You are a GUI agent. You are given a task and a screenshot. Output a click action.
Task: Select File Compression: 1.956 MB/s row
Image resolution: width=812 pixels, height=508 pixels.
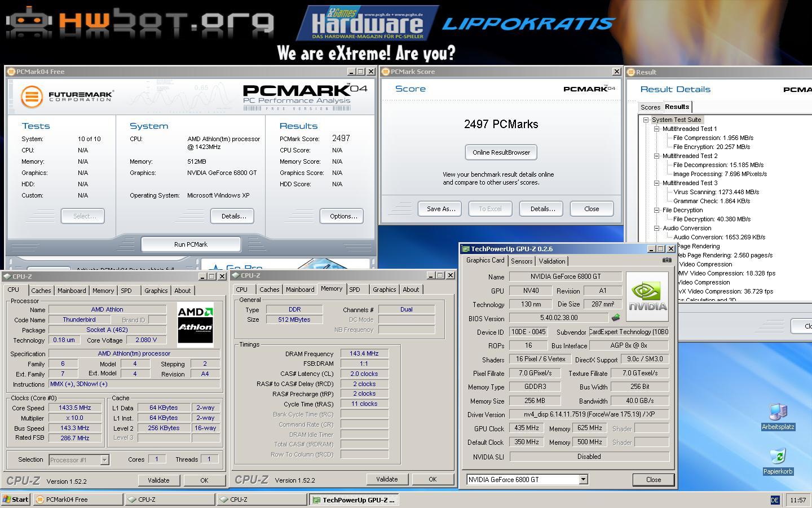click(x=713, y=138)
